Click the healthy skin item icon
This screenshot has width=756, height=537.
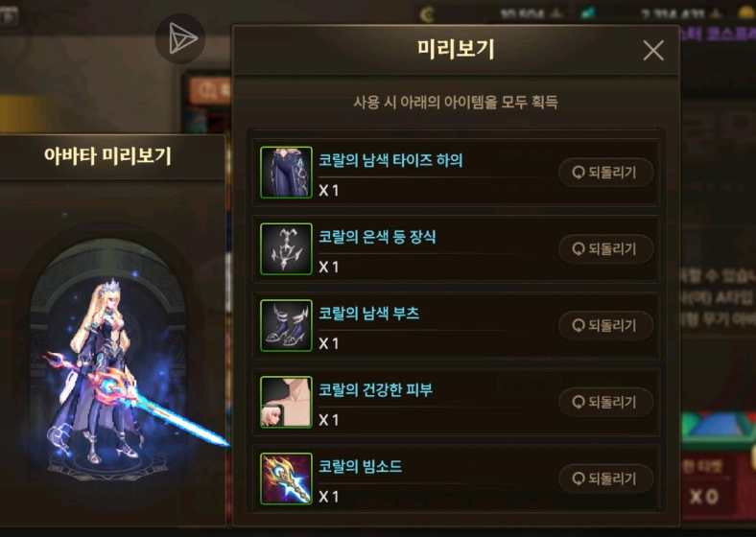[x=286, y=402]
